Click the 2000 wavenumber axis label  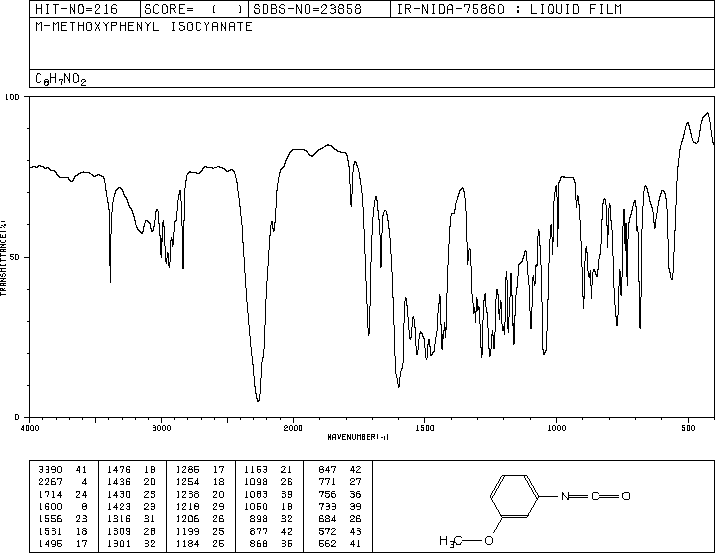click(x=293, y=428)
